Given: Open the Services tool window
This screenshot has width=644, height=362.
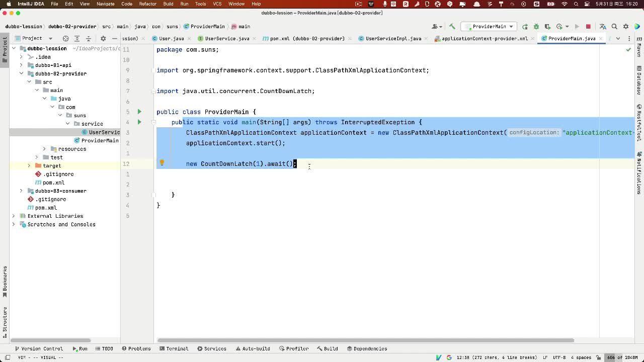Looking at the screenshot, I should [212, 348].
